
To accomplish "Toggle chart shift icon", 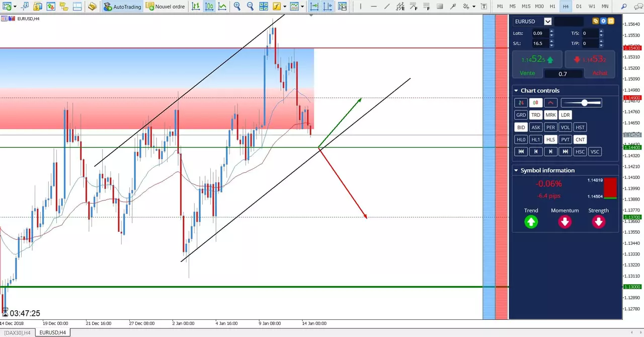I will tap(328, 7).
